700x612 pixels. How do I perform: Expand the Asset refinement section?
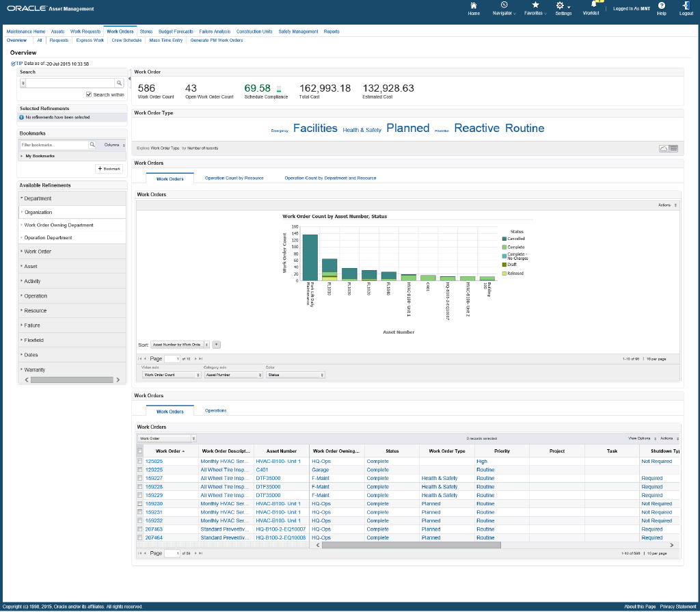(31, 266)
